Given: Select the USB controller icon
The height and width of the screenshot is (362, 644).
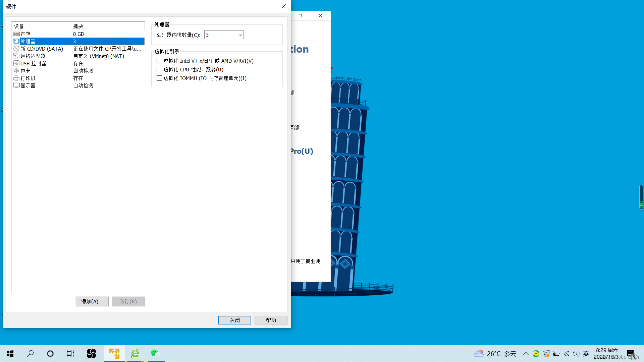Looking at the screenshot, I should (x=16, y=63).
